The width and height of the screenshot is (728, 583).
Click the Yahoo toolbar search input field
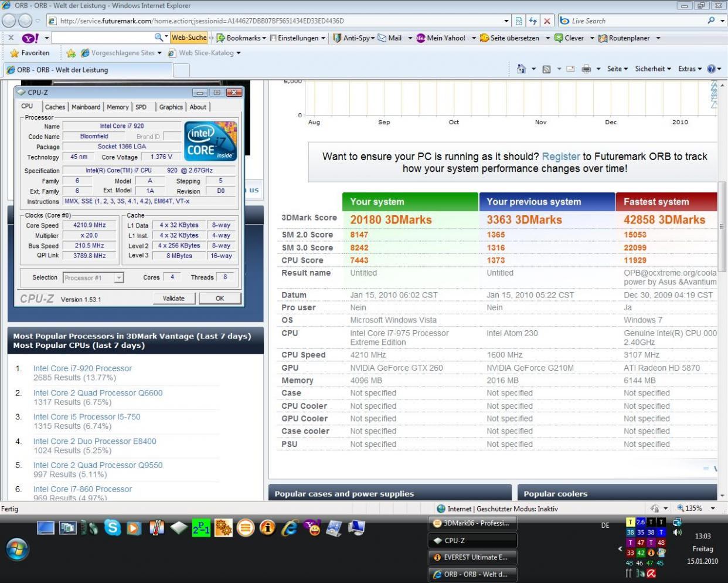pyautogui.click(x=103, y=38)
